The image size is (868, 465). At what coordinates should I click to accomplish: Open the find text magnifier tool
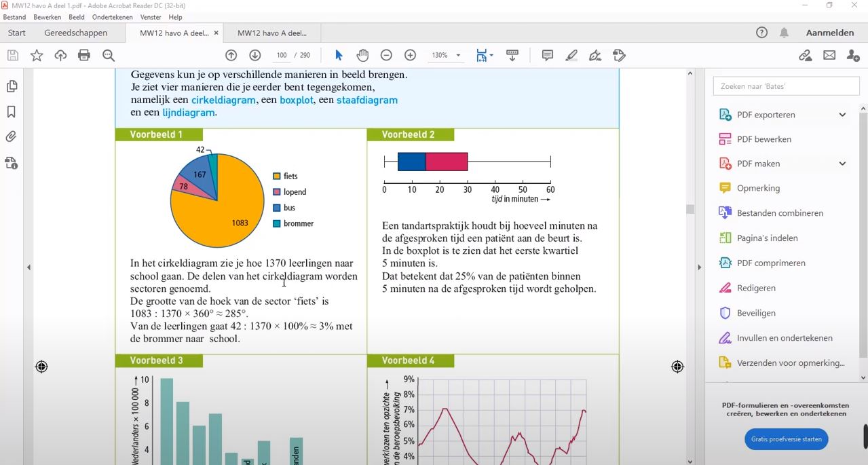[109, 56]
